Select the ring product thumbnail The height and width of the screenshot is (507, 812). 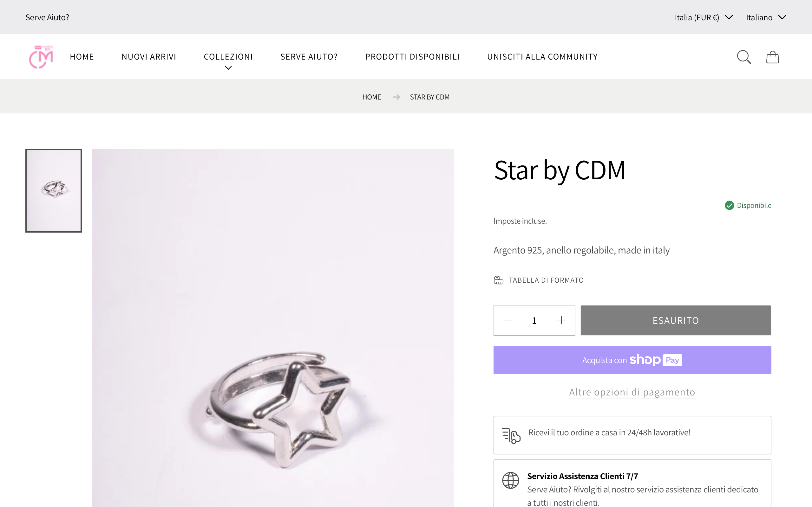tap(53, 190)
